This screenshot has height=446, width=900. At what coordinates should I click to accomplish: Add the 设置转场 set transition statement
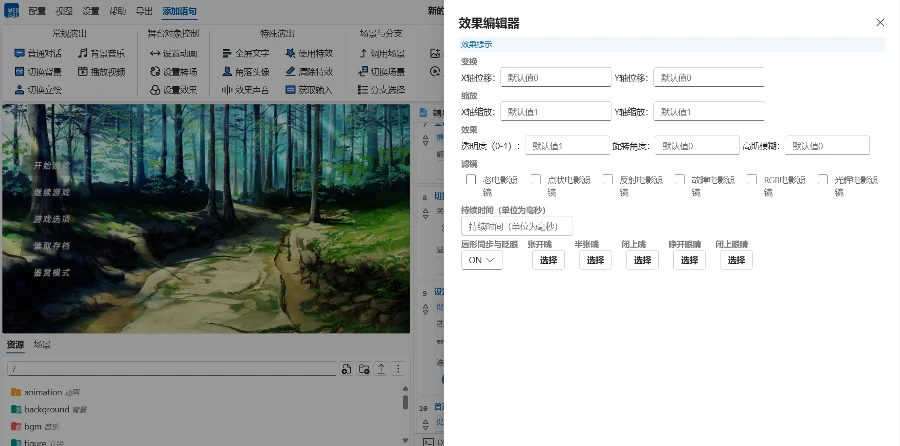coord(173,72)
